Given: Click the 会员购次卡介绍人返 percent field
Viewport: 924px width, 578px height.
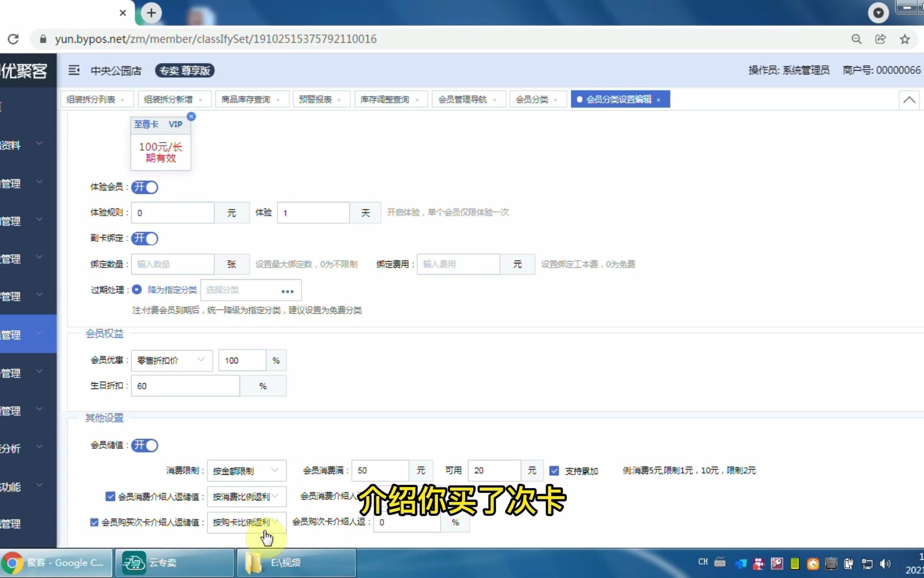Looking at the screenshot, I should [x=407, y=522].
